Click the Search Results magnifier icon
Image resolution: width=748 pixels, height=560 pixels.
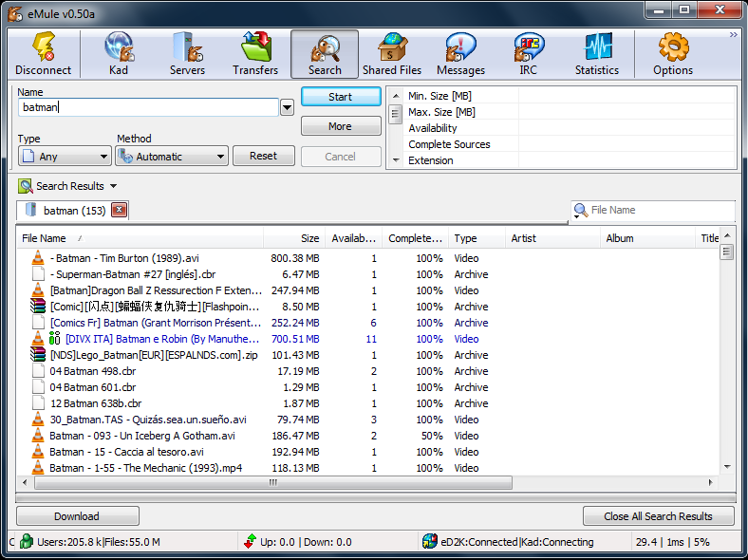26,186
